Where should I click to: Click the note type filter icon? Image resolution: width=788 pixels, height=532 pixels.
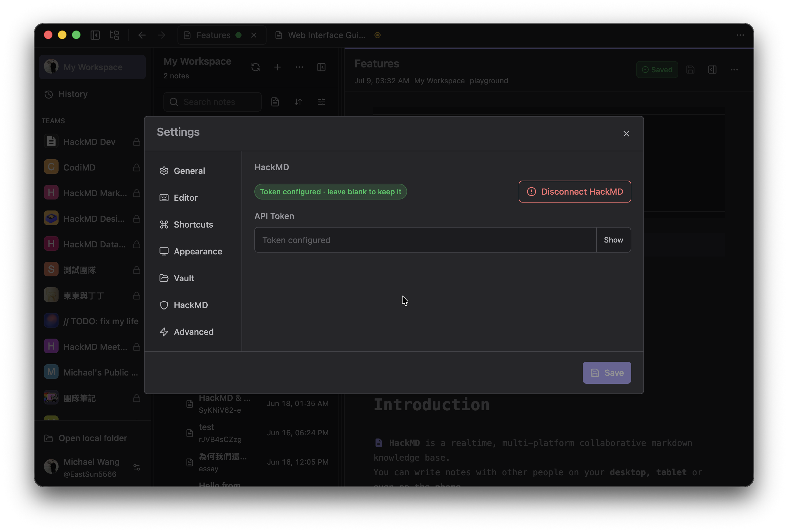275,102
